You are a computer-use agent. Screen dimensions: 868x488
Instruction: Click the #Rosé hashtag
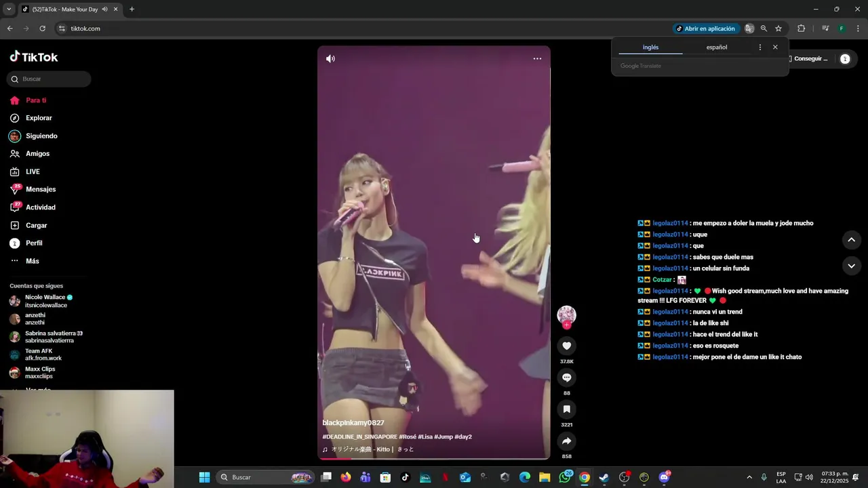[407, 437]
